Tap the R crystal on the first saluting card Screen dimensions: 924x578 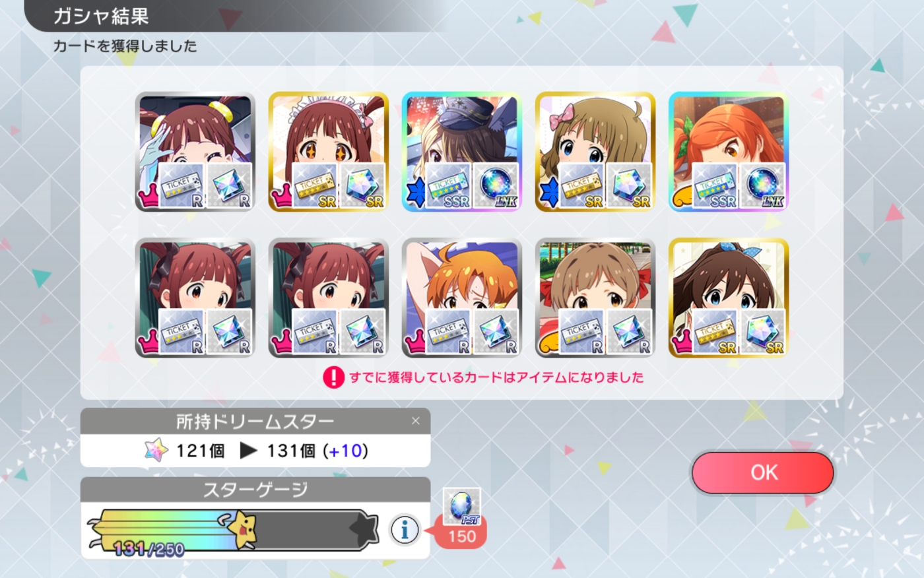(230, 186)
